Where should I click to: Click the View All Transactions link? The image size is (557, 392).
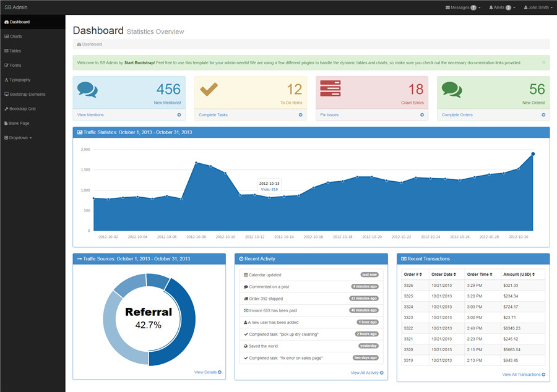pyautogui.click(x=524, y=375)
